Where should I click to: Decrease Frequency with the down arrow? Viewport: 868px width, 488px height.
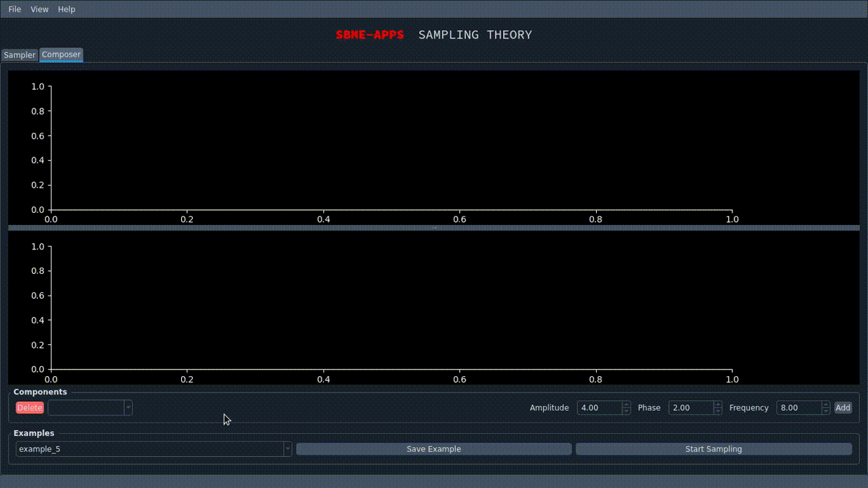tap(825, 411)
